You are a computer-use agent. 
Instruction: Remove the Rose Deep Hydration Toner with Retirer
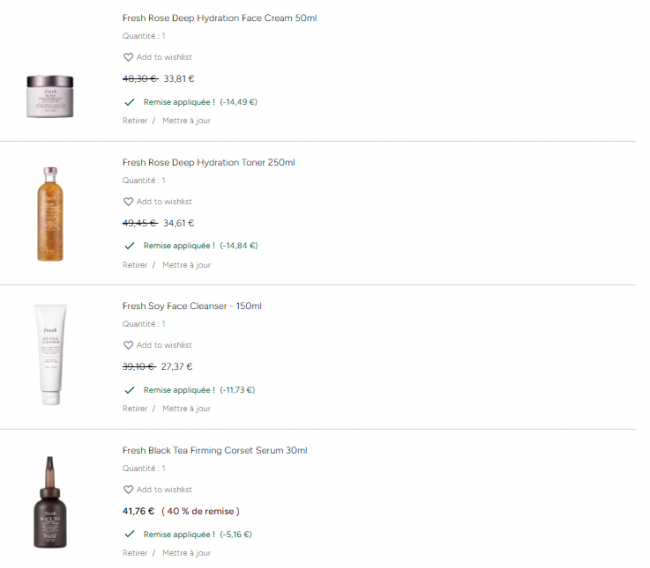pyautogui.click(x=135, y=265)
